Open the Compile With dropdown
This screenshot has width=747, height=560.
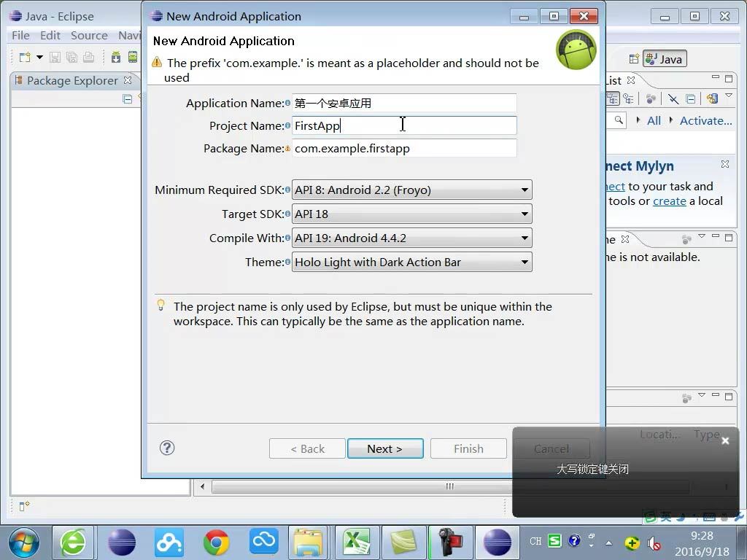(411, 238)
